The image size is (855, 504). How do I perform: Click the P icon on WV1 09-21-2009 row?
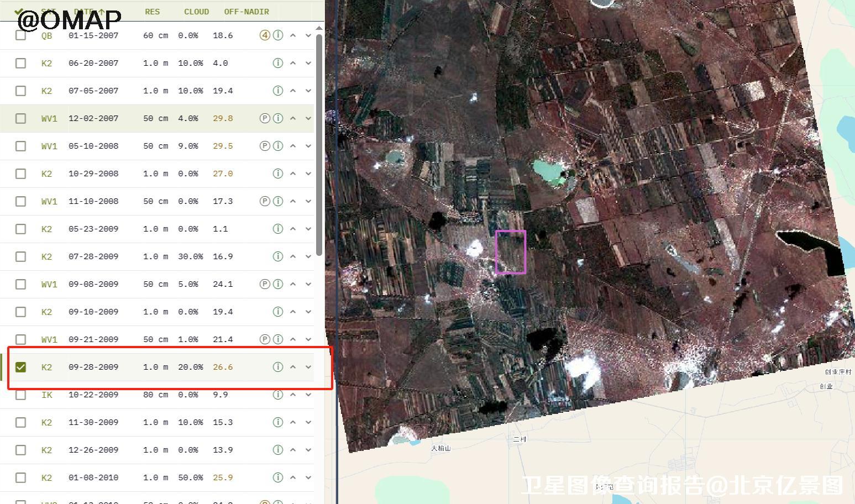265,339
